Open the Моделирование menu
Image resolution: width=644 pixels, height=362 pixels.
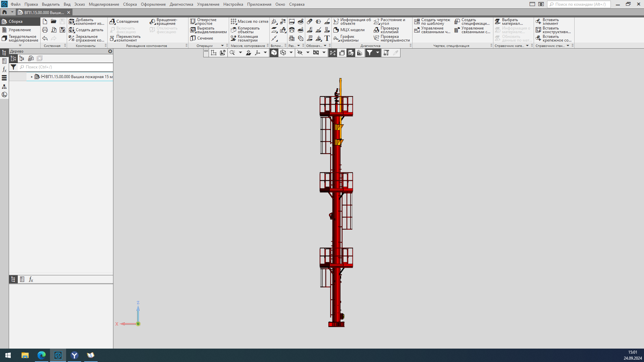[x=104, y=4]
